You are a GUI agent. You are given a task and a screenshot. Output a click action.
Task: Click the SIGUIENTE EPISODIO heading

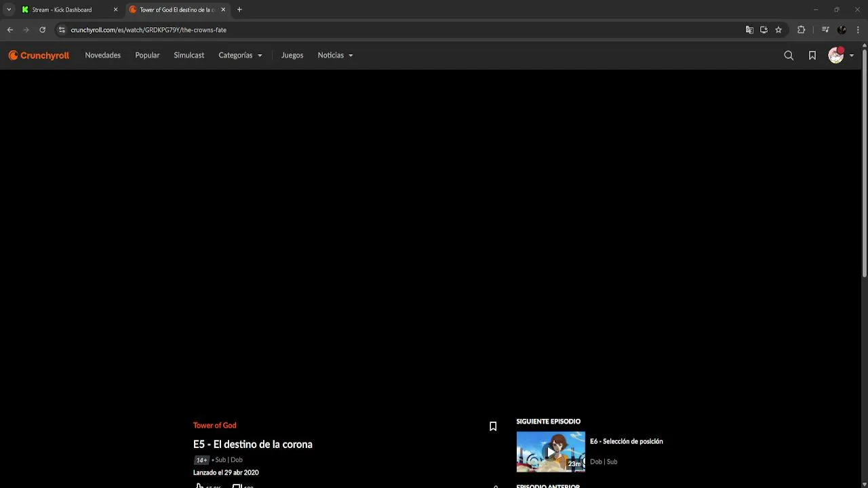[549, 422]
